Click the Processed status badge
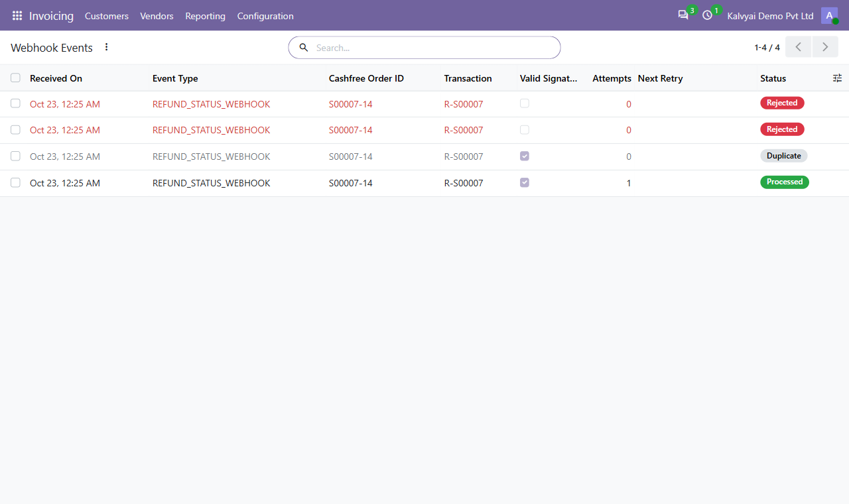The image size is (849, 504). 785,182
